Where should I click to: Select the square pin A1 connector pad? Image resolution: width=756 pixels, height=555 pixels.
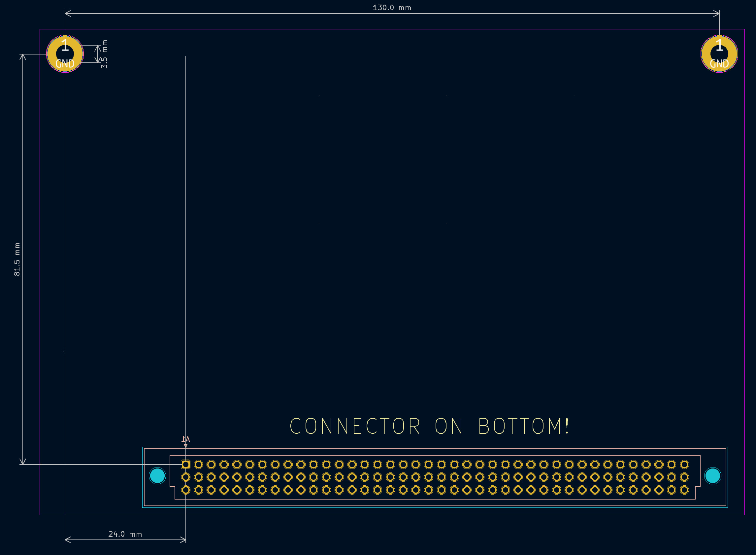coord(186,465)
